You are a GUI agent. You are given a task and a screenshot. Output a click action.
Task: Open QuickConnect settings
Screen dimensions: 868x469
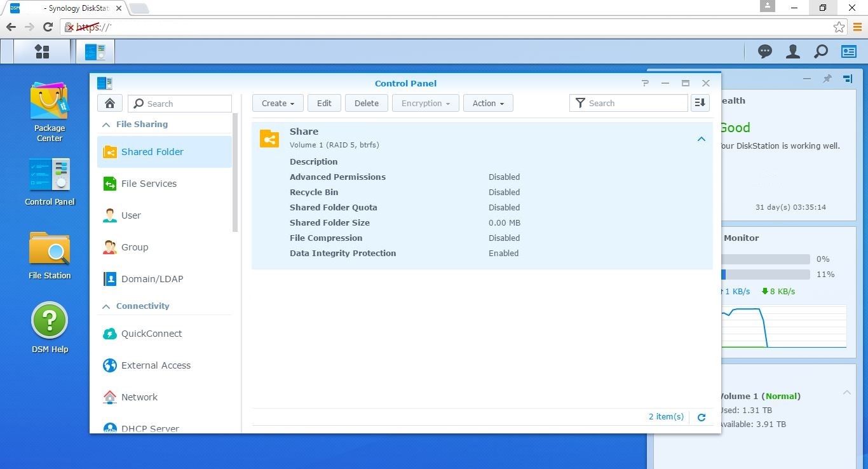click(165, 334)
